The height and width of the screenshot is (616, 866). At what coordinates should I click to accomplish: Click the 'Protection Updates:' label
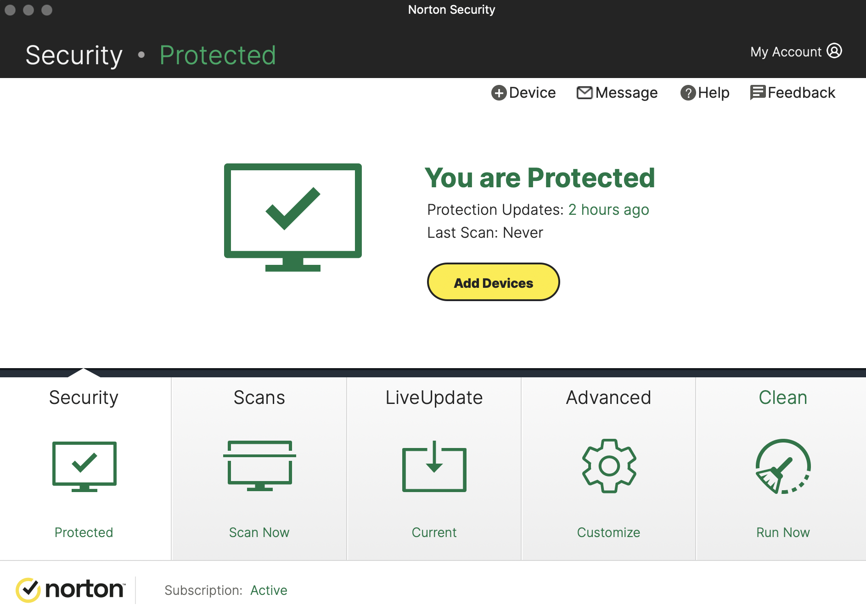tap(495, 210)
